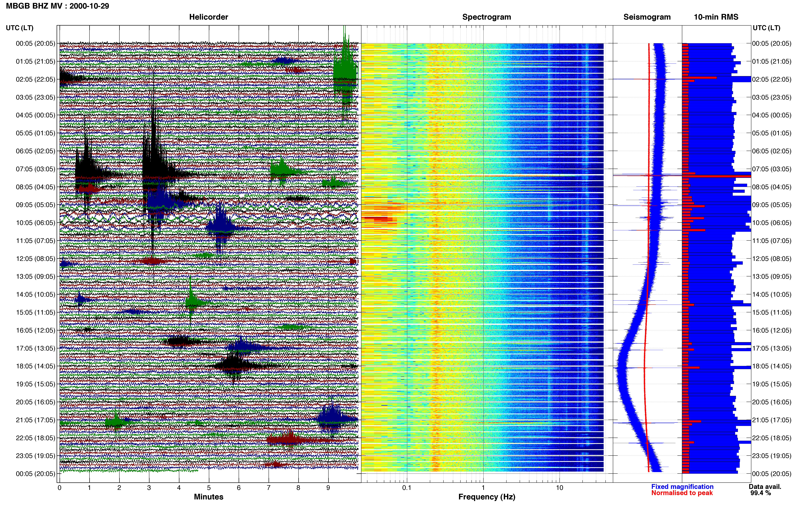
Task: Click the right '01:05 (21:05)' time label
Action: [771, 61]
